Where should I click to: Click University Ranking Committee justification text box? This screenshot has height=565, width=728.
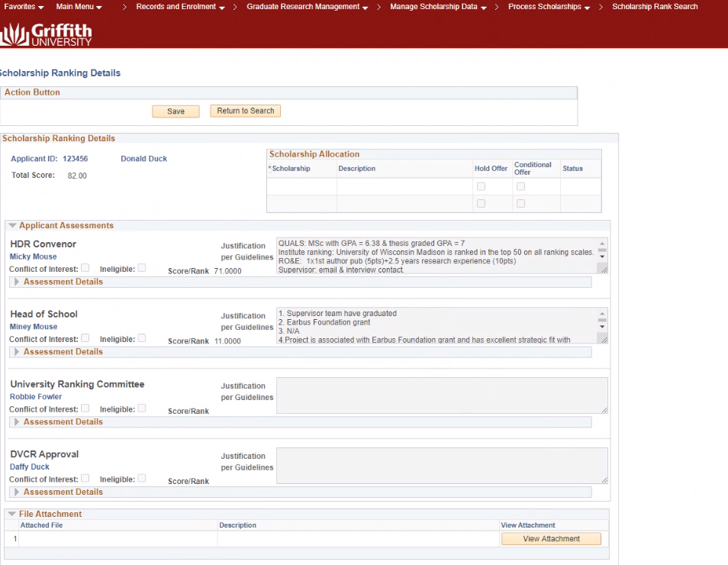[441, 395]
